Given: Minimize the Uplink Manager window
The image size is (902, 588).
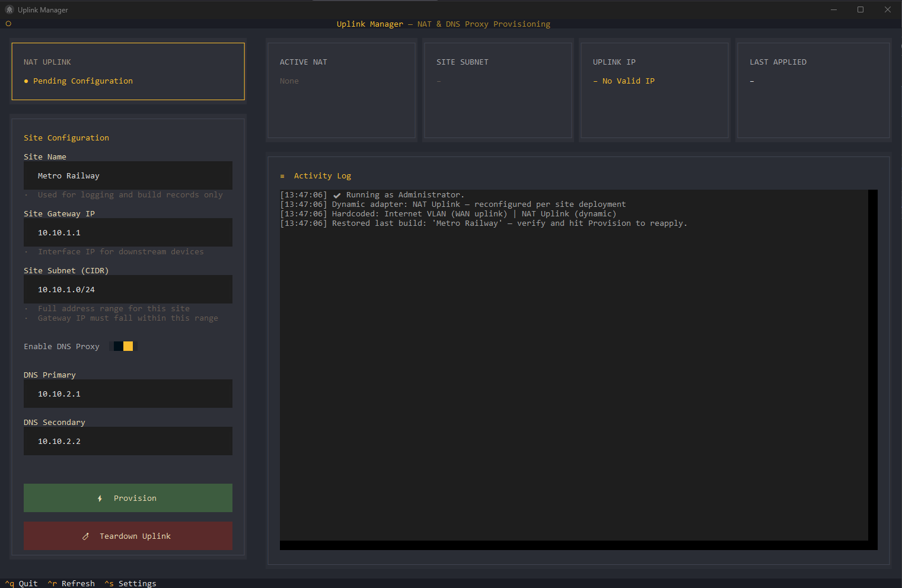Looking at the screenshot, I should point(834,9).
